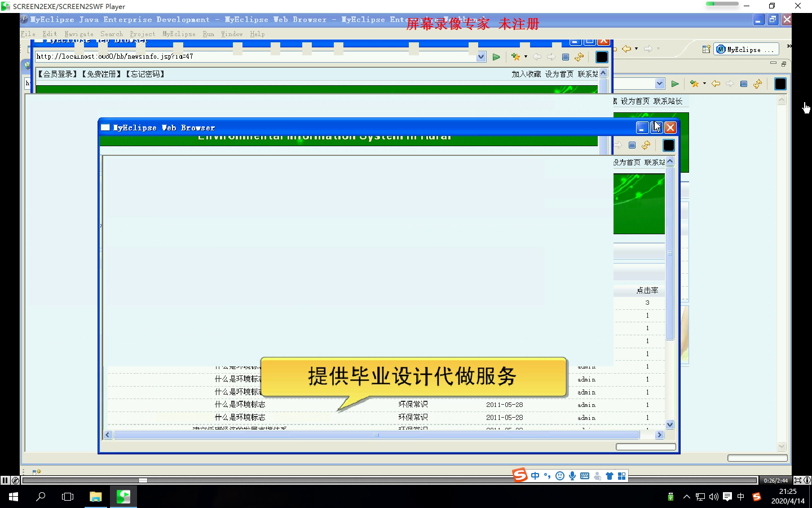Click the Sogou emoji face icon
Image resolution: width=812 pixels, height=508 pixels.
560,476
